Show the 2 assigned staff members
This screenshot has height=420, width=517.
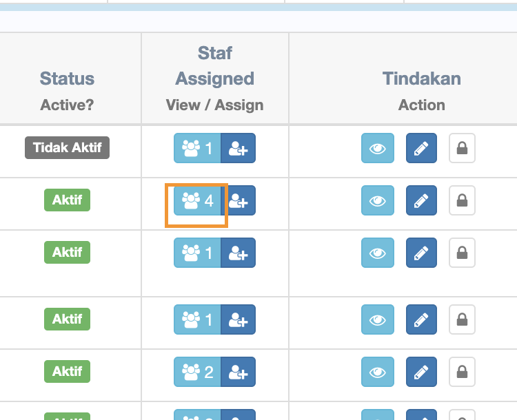click(197, 372)
